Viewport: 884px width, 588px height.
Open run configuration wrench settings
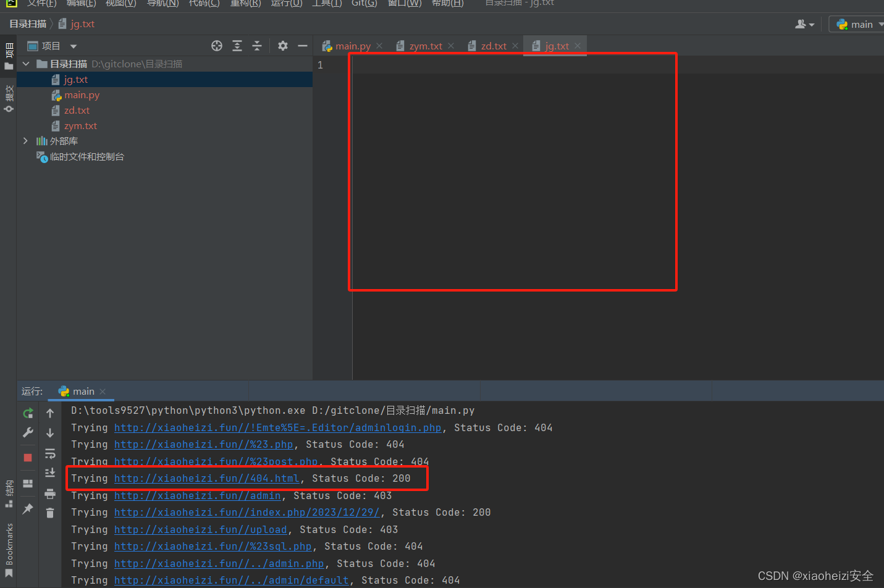point(28,432)
